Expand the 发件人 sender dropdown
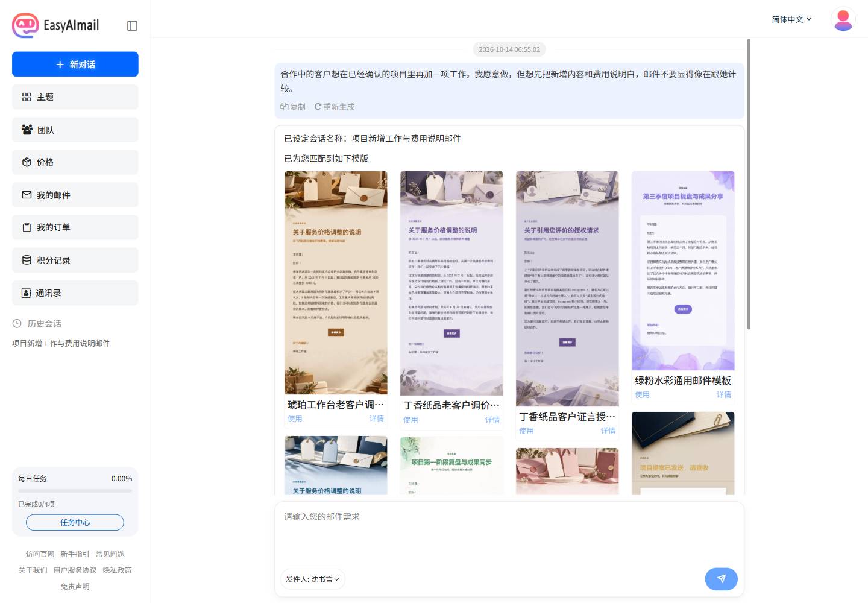 tap(312, 579)
